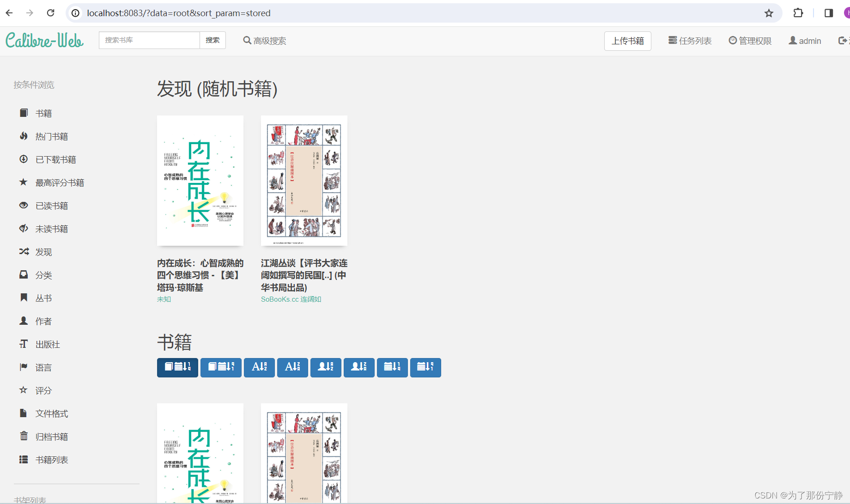Viewport: 850px width, 504px height.
Task: Click the bookmark icon for 丛书
Action: coord(24,298)
